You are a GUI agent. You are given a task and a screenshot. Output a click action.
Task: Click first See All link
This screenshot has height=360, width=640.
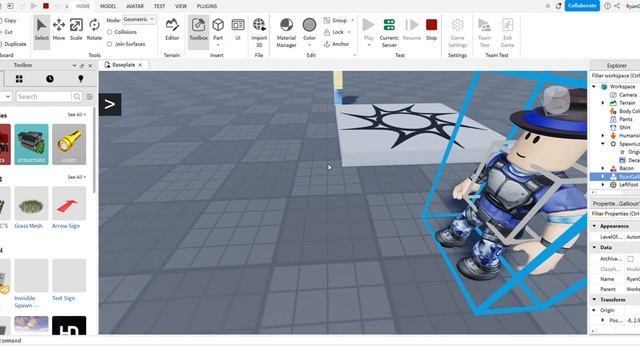[76, 115]
